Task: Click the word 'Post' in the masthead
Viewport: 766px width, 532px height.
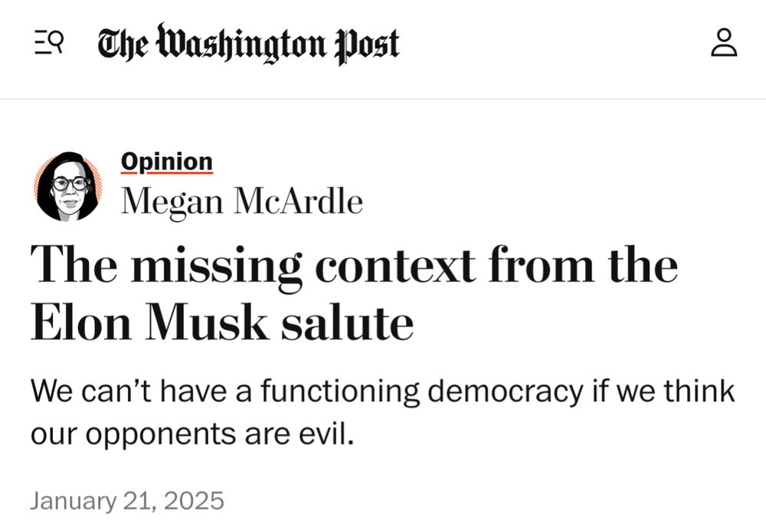Action: pos(368,44)
